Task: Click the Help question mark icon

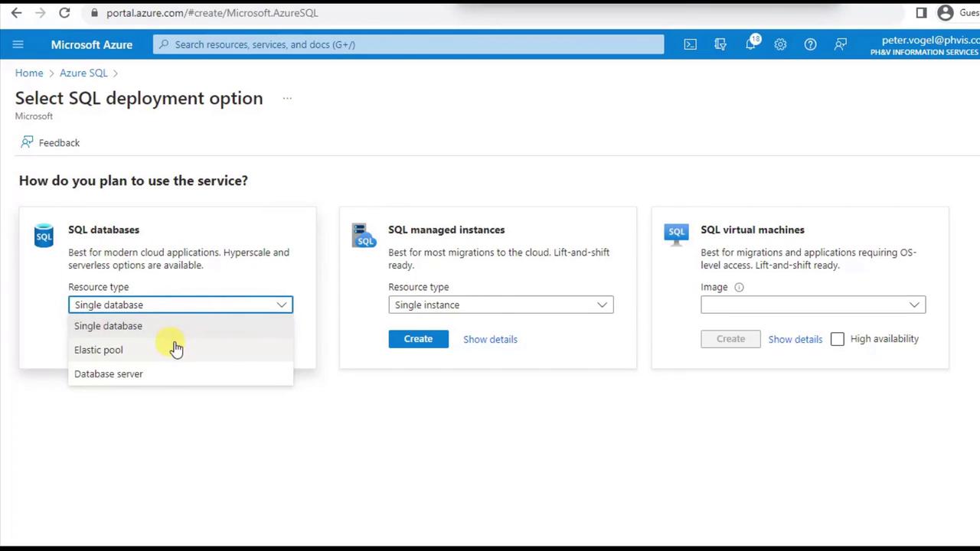Action: pyautogui.click(x=810, y=44)
